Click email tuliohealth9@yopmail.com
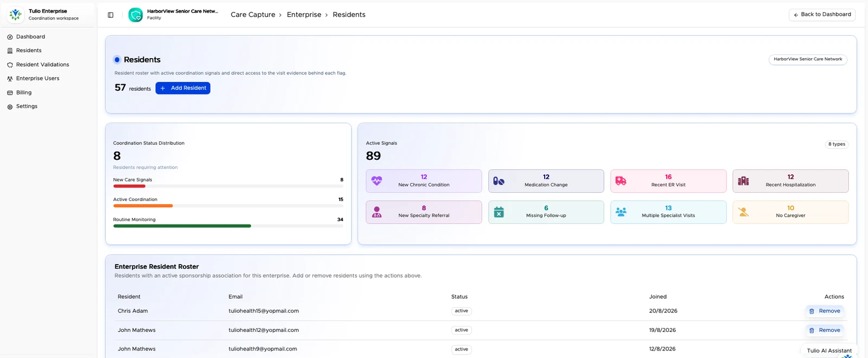868x358 pixels. point(263,349)
